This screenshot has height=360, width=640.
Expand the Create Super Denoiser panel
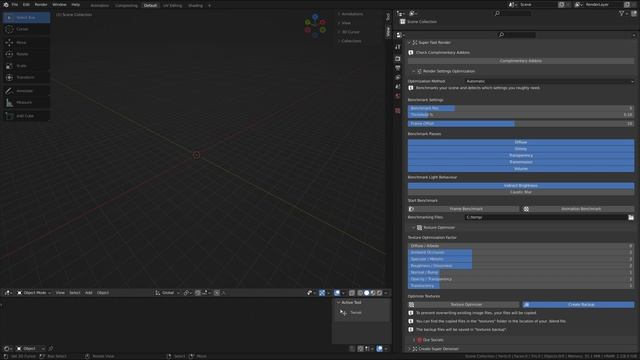click(409, 349)
